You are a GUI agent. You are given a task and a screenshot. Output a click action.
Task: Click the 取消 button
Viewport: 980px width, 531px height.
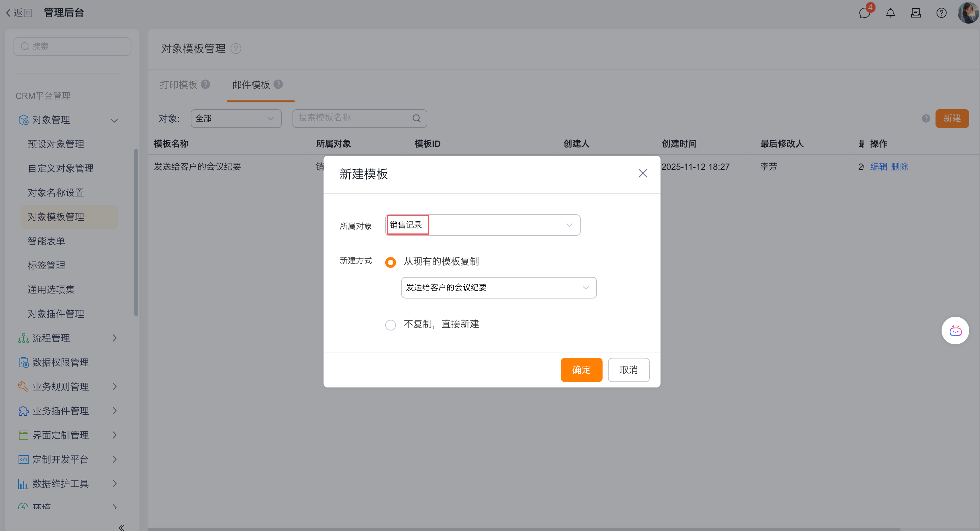(628, 370)
